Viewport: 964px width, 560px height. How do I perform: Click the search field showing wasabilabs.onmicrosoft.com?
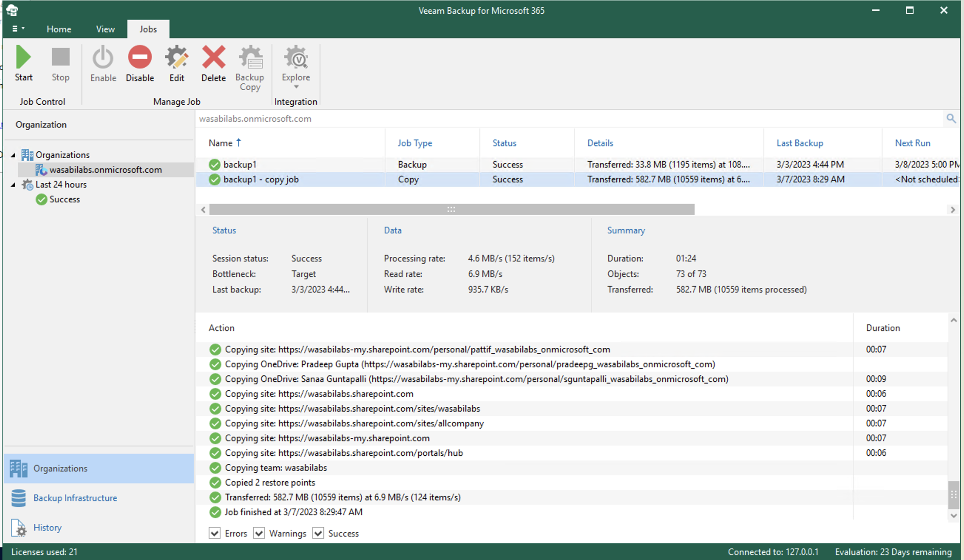pos(570,119)
